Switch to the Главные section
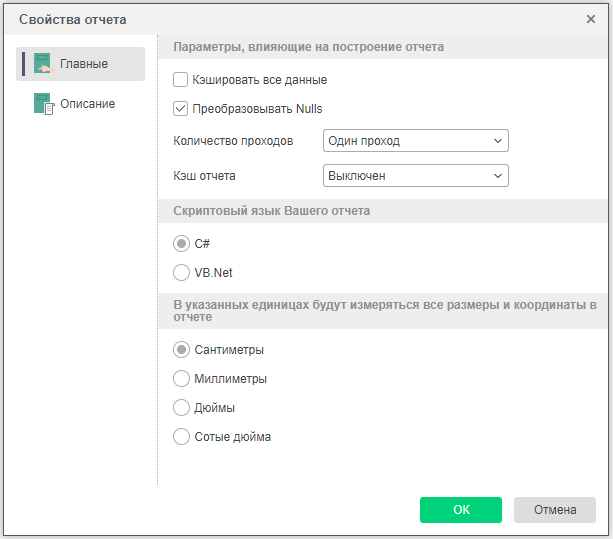Viewport: 613px width, 539px height. pyautogui.click(x=82, y=64)
